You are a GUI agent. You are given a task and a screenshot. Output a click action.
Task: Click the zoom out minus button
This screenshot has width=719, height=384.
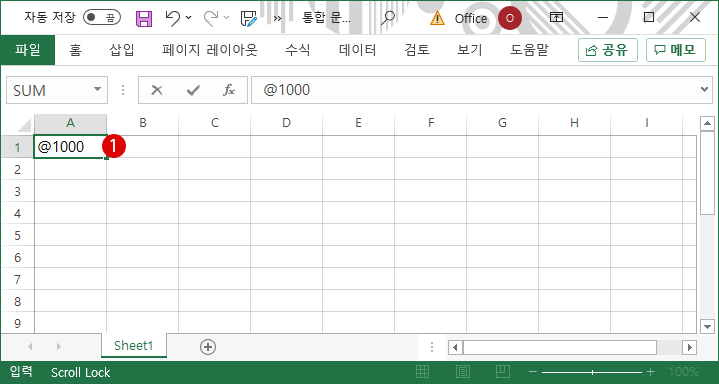point(532,372)
